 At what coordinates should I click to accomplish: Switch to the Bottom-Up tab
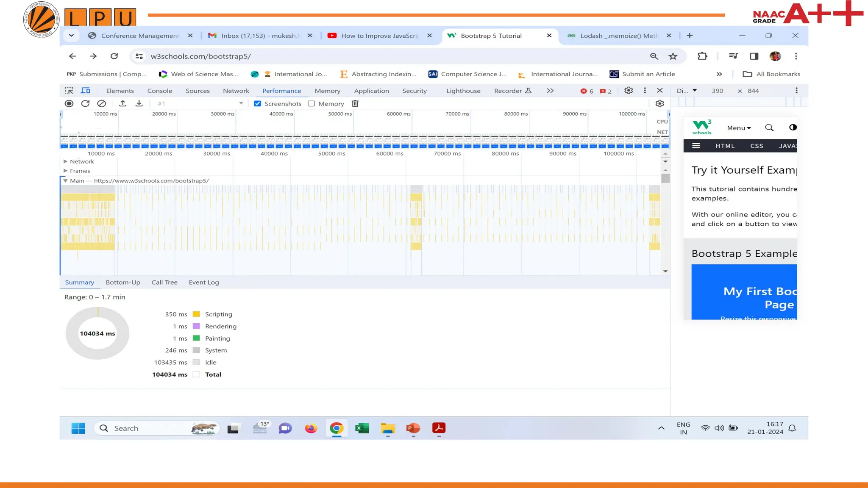pyautogui.click(x=123, y=282)
